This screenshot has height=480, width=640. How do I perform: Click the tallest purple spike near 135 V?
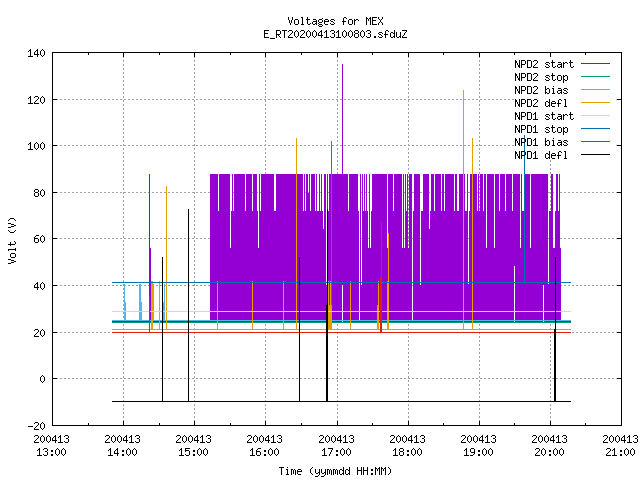[342, 118]
